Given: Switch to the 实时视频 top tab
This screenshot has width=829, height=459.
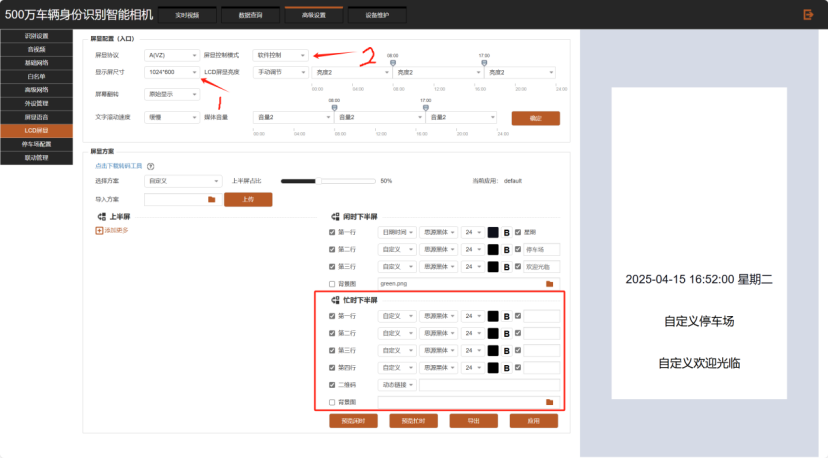Looking at the screenshot, I should 187,15.
